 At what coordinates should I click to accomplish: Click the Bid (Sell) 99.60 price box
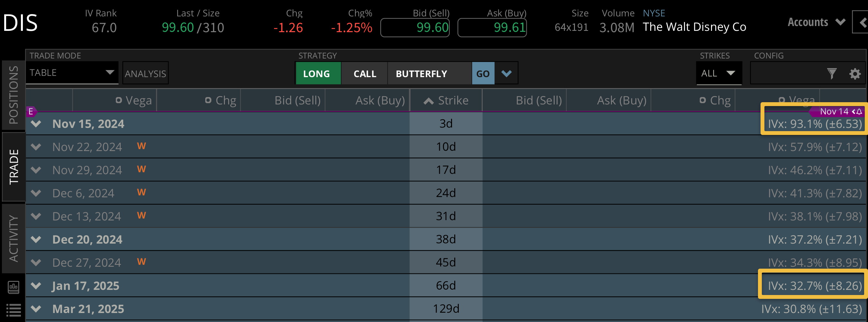(415, 28)
